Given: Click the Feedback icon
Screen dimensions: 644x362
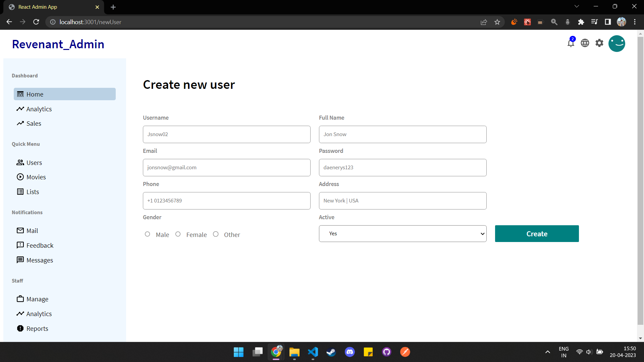Looking at the screenshot, I should (20, 245).
